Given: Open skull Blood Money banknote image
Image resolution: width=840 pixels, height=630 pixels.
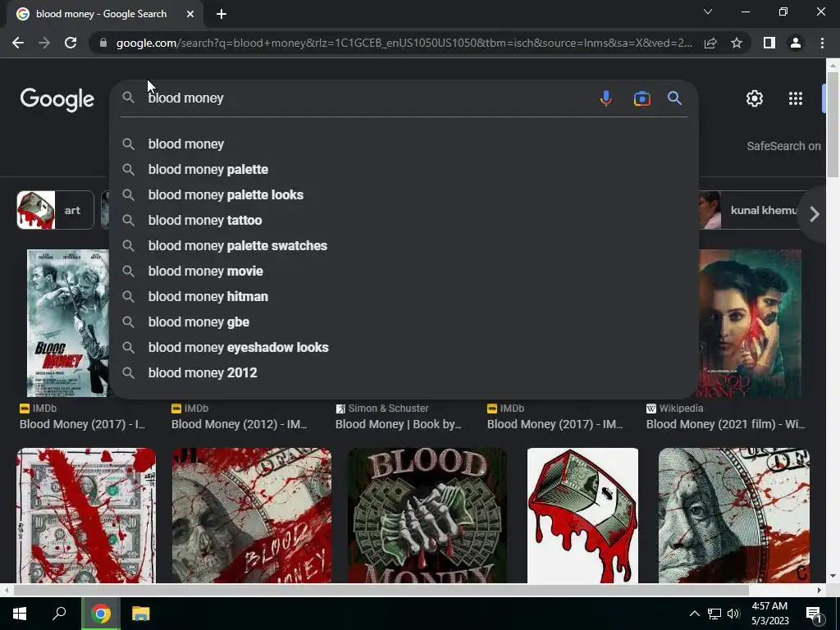Looking at the screenshot, I should pos(251,515).
